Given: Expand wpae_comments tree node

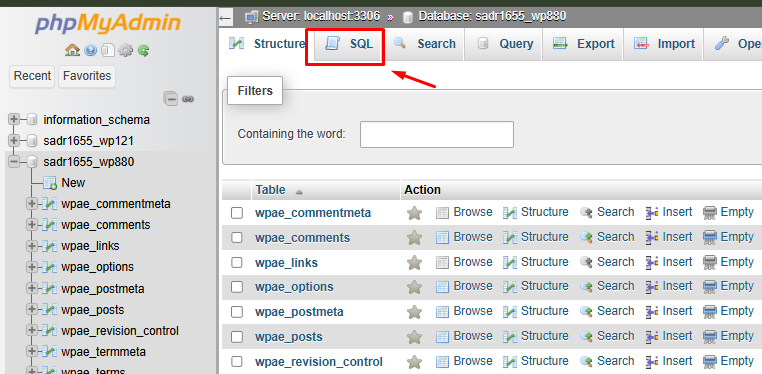Looking at the screenshot, I should pos(32,225).
